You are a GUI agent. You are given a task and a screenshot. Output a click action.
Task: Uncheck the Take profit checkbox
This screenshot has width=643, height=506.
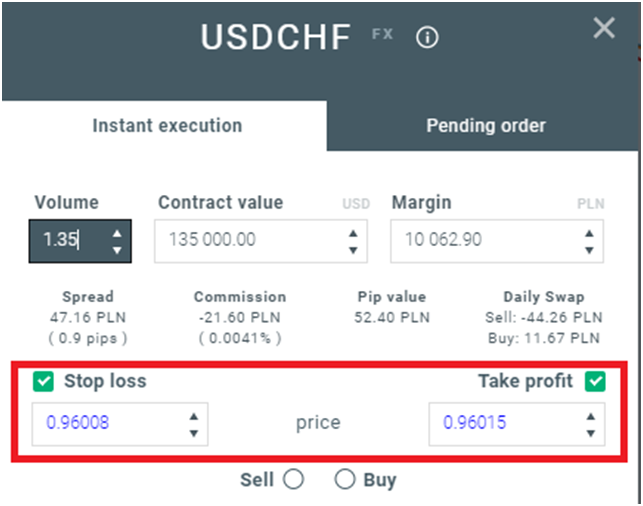click(596, 381)
